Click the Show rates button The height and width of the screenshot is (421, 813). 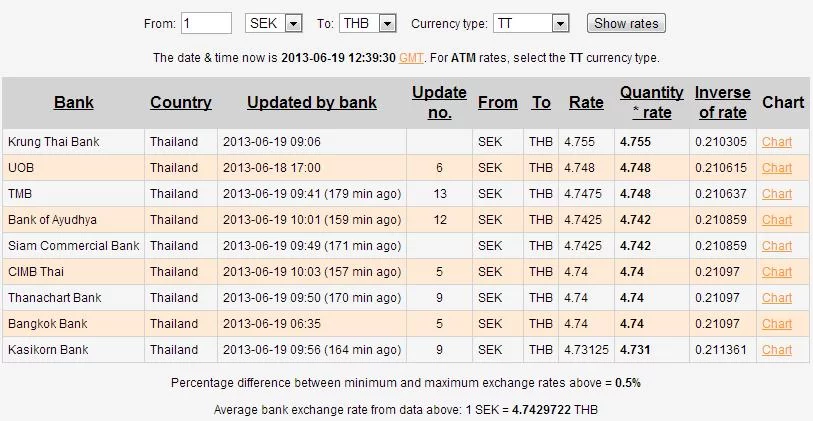tap(625, 23)
